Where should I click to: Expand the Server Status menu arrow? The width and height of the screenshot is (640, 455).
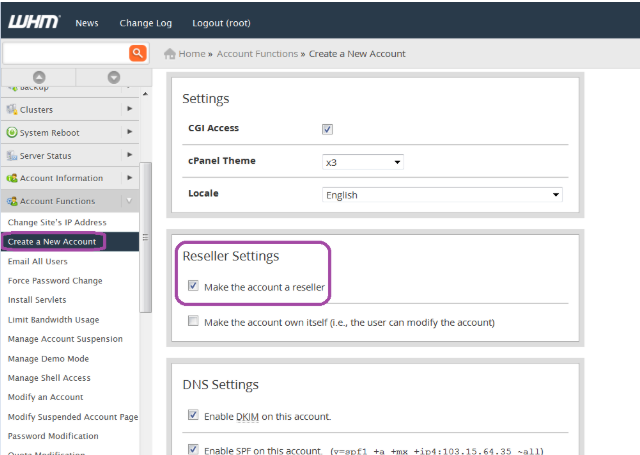pyautogui.click(x=130, y=155)
